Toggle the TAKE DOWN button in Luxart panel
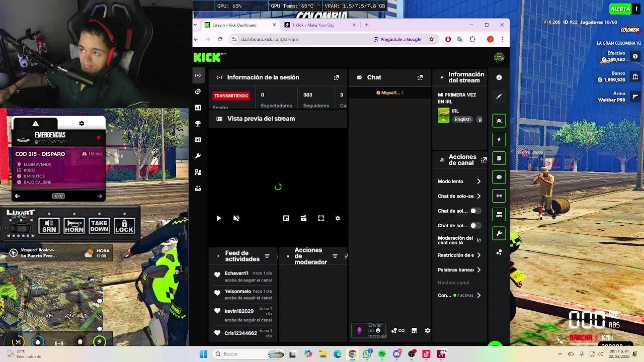 pyautogui.click(x=99, y=226)
